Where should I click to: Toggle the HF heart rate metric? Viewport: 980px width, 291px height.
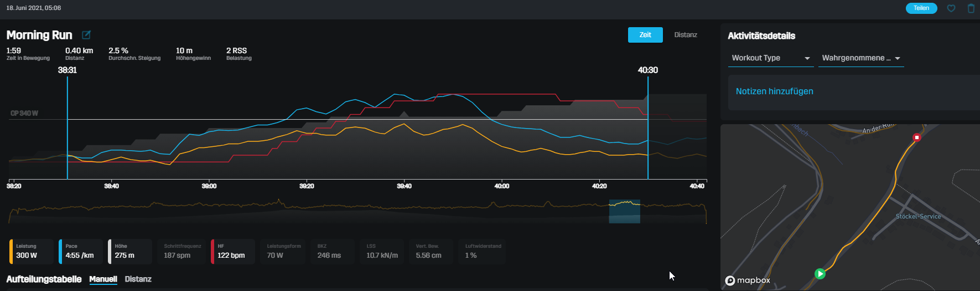[232, 251]
